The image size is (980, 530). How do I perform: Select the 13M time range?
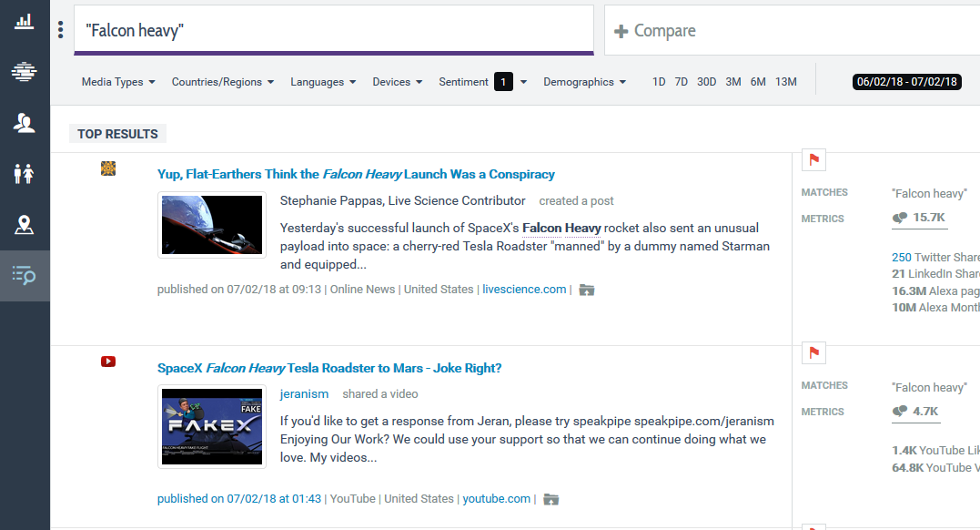[785, 82]
